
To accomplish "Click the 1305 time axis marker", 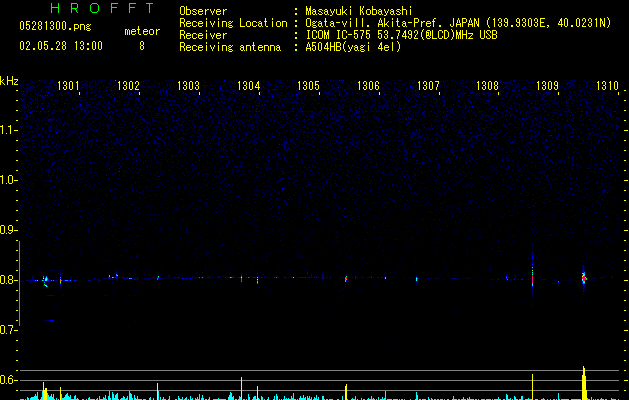I will [308, 86].
